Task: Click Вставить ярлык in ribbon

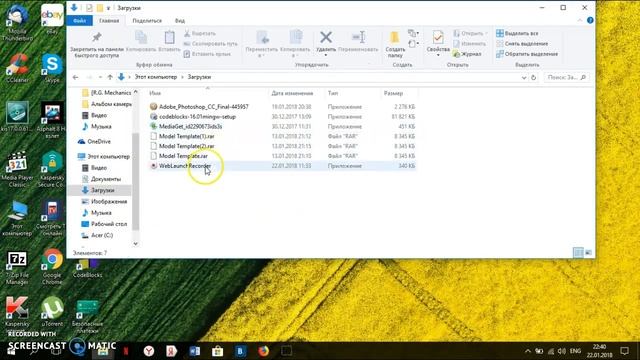Action: [207, 54]
